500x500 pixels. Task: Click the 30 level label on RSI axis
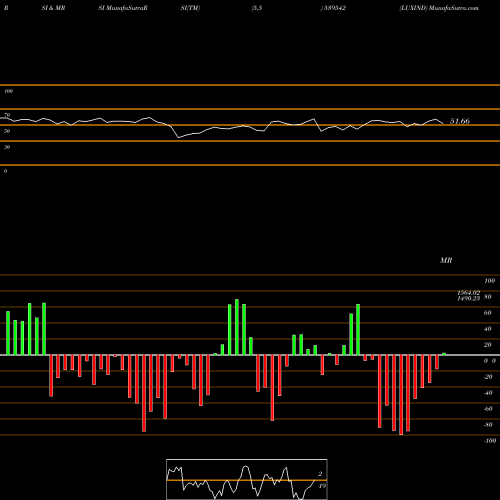(x=7, y=147)
